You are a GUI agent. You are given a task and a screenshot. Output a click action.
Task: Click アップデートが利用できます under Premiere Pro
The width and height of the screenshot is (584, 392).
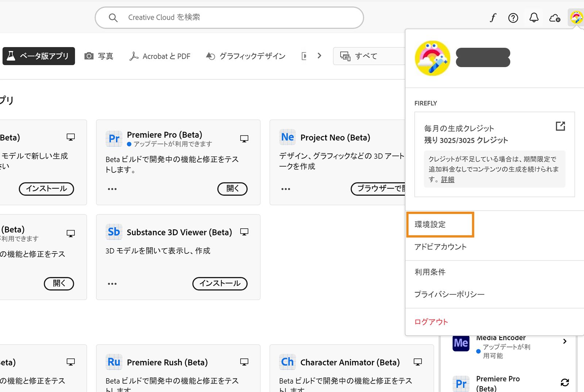click(173, 144)
